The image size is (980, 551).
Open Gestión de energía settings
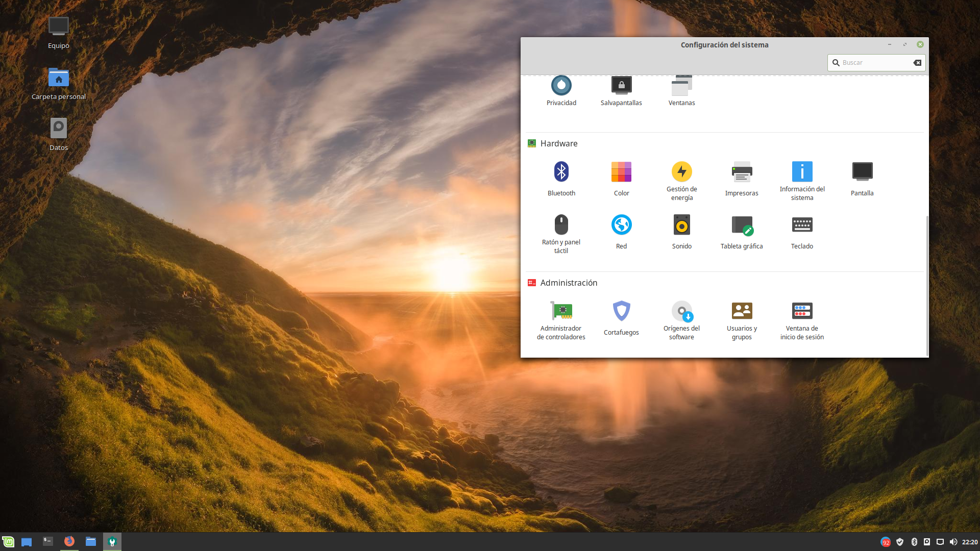[681, 172]
